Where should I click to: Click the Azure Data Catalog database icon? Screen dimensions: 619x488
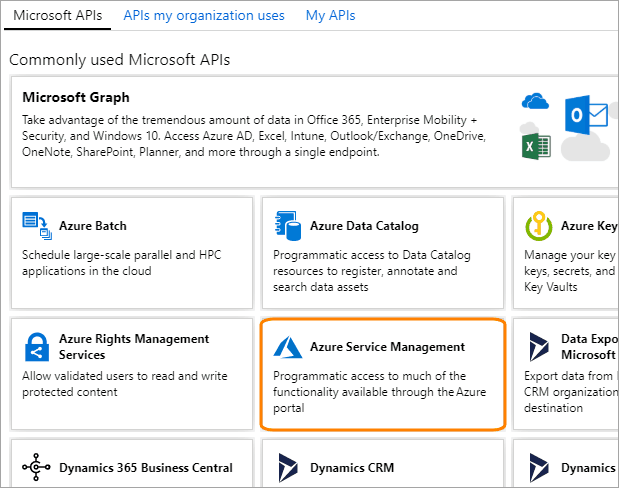tap(287, 226)
